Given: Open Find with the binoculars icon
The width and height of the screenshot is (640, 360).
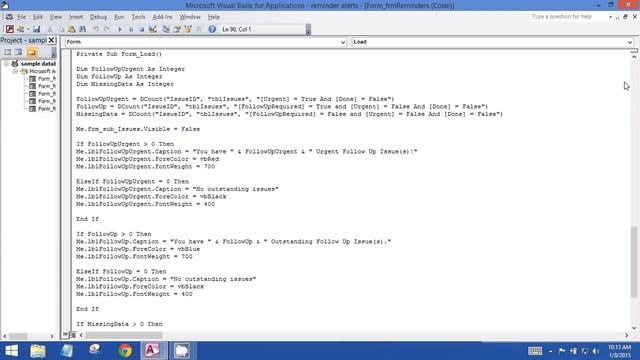Looking at the screenshot, I should (82, 29).
